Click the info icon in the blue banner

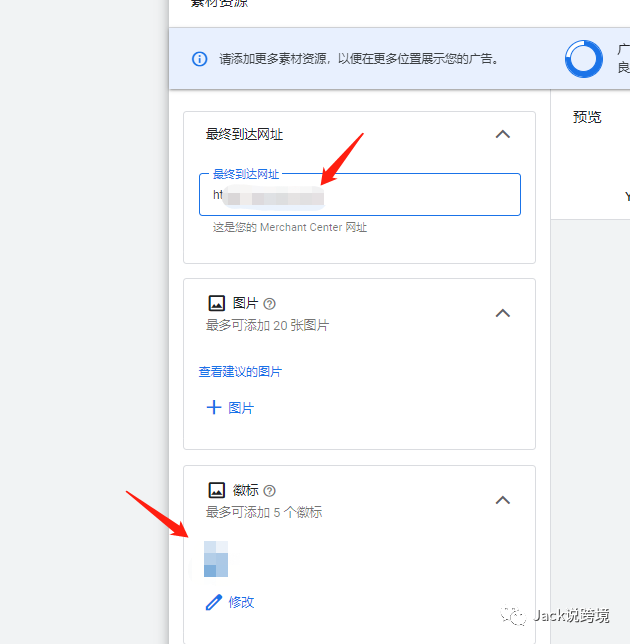(200, 59)
